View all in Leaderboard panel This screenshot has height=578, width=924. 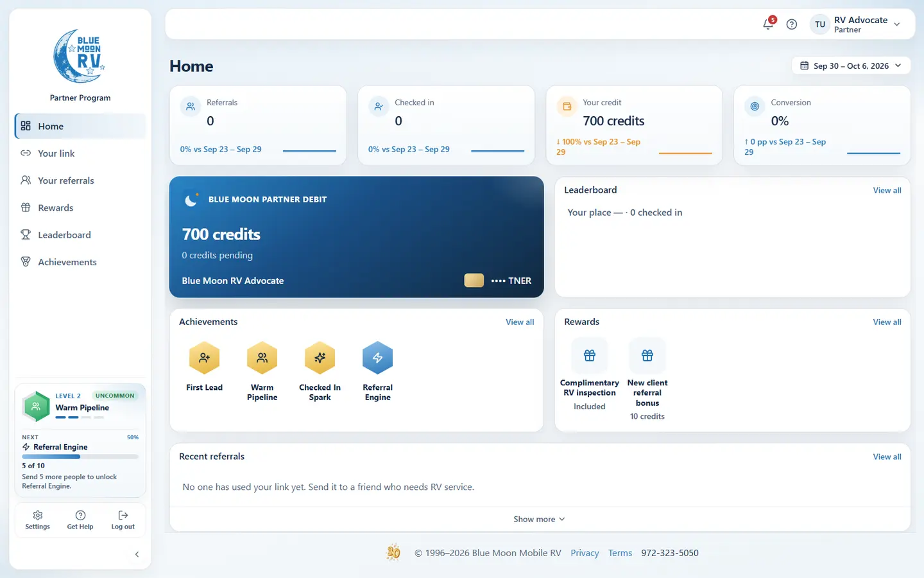pyautogui.click(x=887, y=190)
